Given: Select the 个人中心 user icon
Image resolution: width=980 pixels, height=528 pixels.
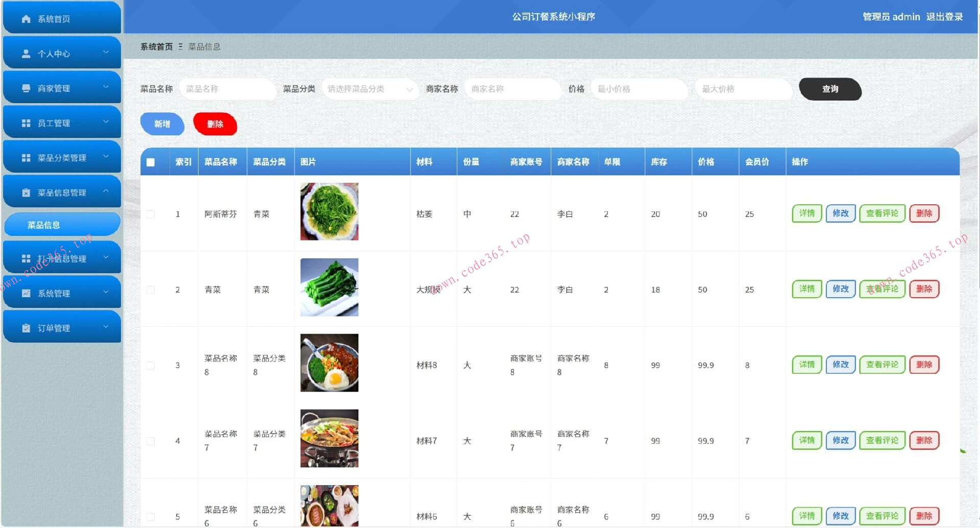Looking at the screenshot, I should 26,53.
